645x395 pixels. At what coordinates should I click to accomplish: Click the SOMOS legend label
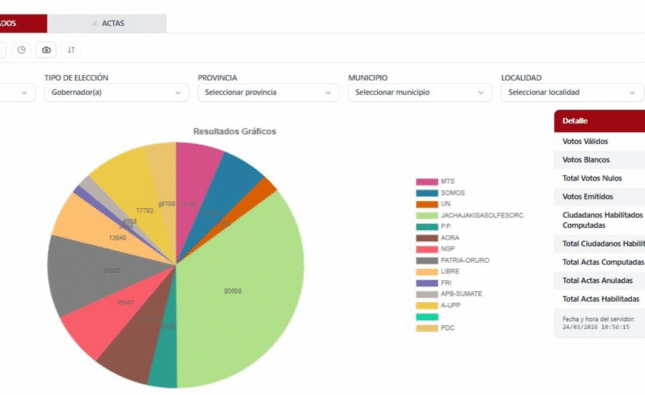(452, 193)
